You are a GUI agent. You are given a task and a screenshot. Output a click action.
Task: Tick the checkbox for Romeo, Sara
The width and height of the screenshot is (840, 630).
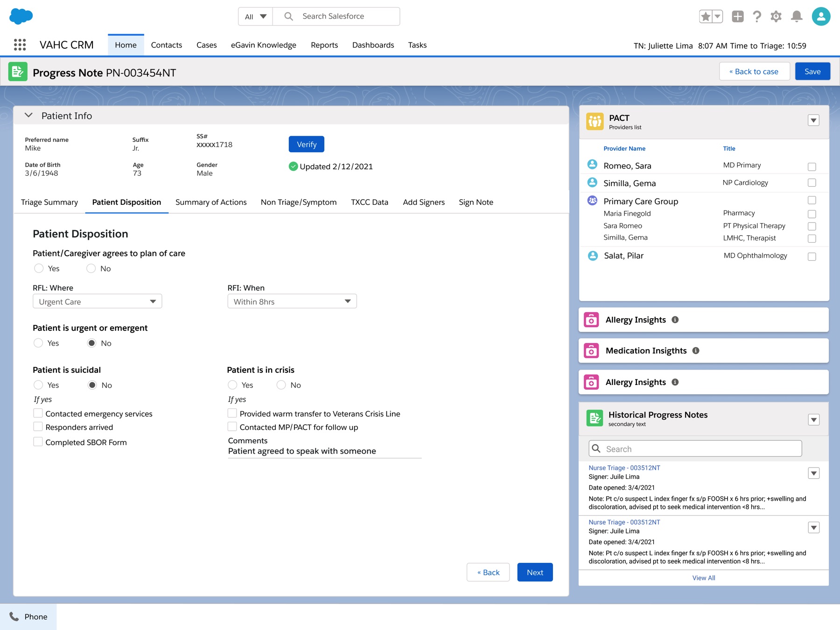(x=812, y=167)
